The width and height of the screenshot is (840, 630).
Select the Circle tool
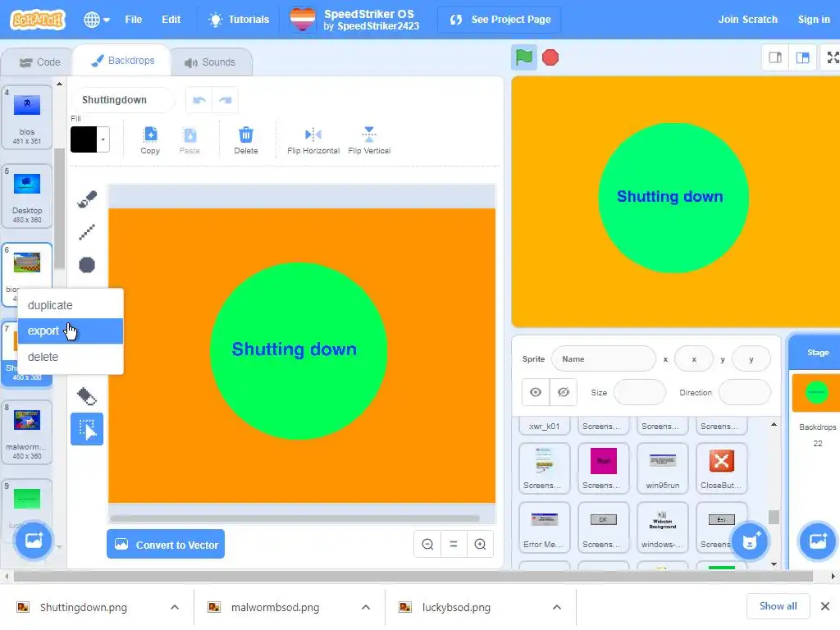pos(87,265)
